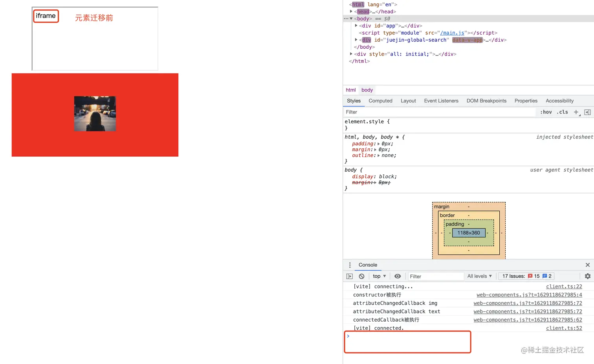Open client.ts:22 source link
This screenshot has height=364, width=594.
click(564, 287)
